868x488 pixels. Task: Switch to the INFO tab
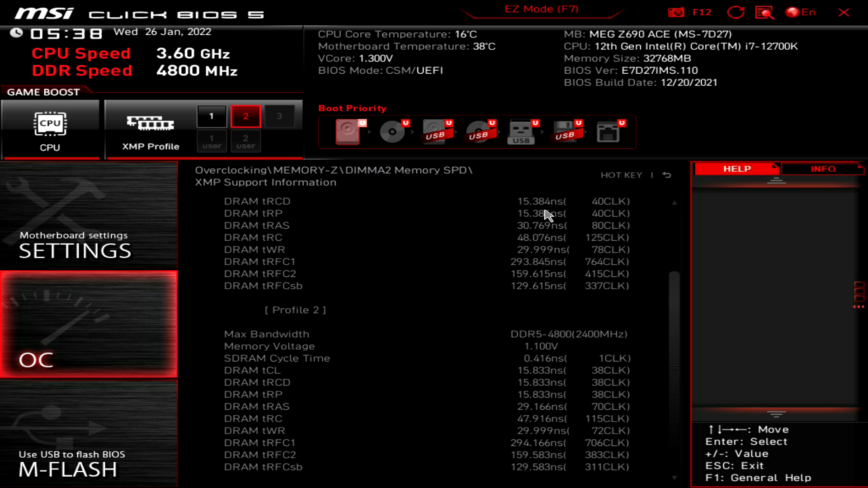(823, 169)
